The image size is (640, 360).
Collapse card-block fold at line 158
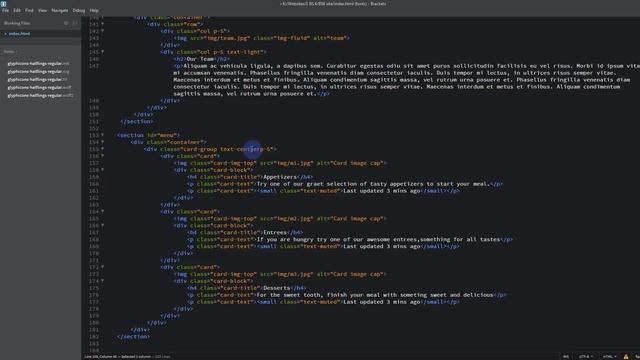pos(102,170)
